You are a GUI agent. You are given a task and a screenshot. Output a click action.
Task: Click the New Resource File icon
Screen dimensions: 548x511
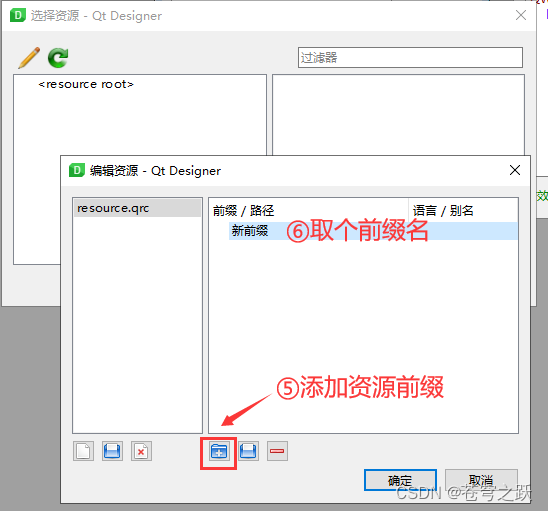[84, 451]
